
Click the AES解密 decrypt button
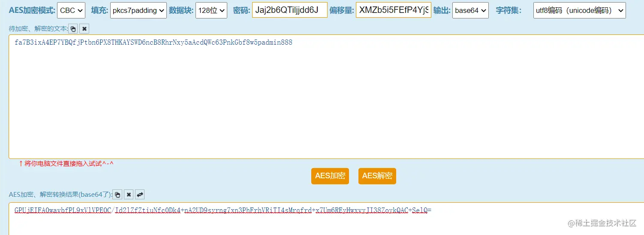(x=377, y=176)
